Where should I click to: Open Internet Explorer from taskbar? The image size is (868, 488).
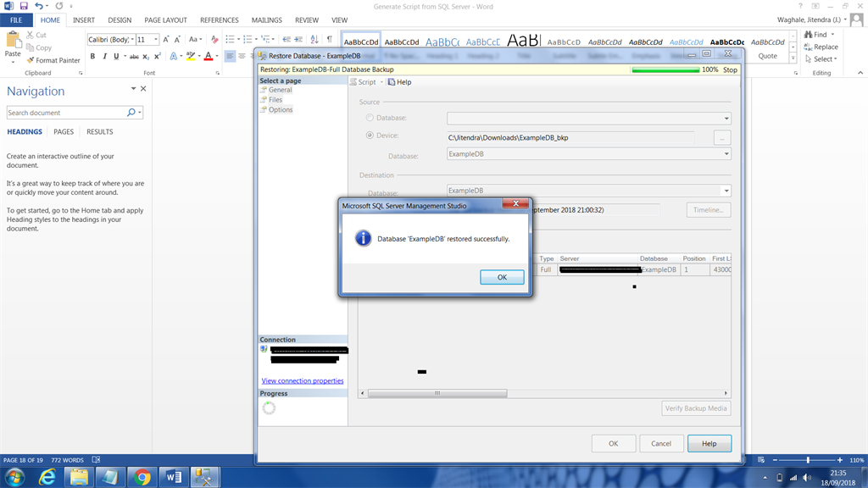click(x=47, y=477)
